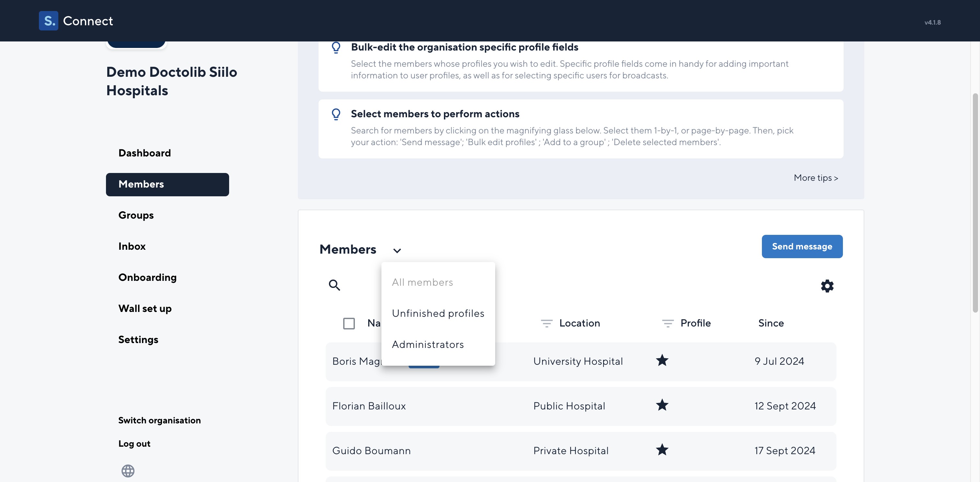This screenshot has width=980, height=482.
Task: Click Boris's profile star icon
Action: [662, 360]
